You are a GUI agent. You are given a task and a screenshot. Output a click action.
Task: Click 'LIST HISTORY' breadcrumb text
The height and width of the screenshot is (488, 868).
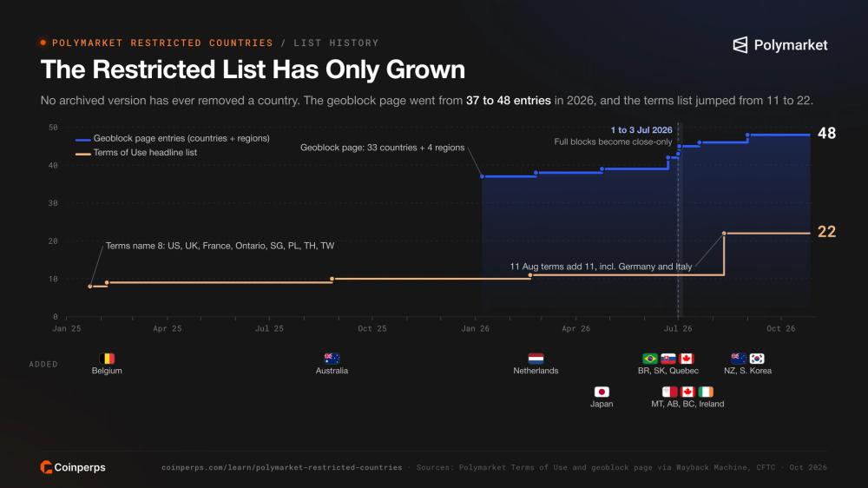click(x=336, y=43)
